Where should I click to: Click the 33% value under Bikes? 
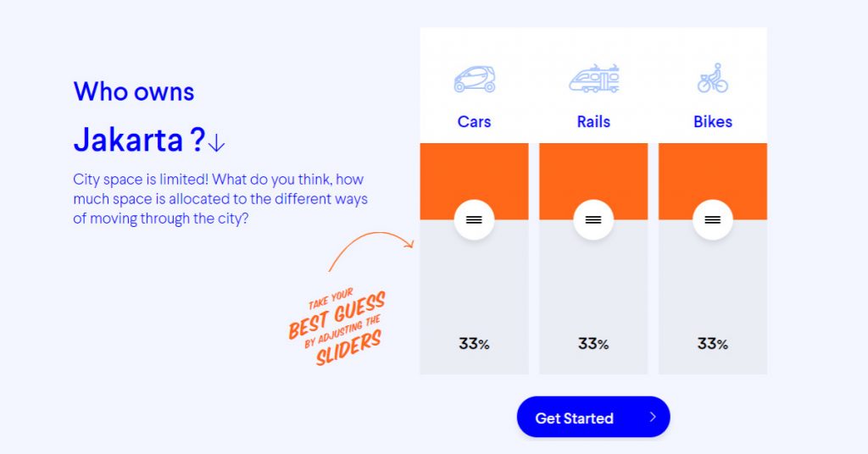(x=712, y=344)
